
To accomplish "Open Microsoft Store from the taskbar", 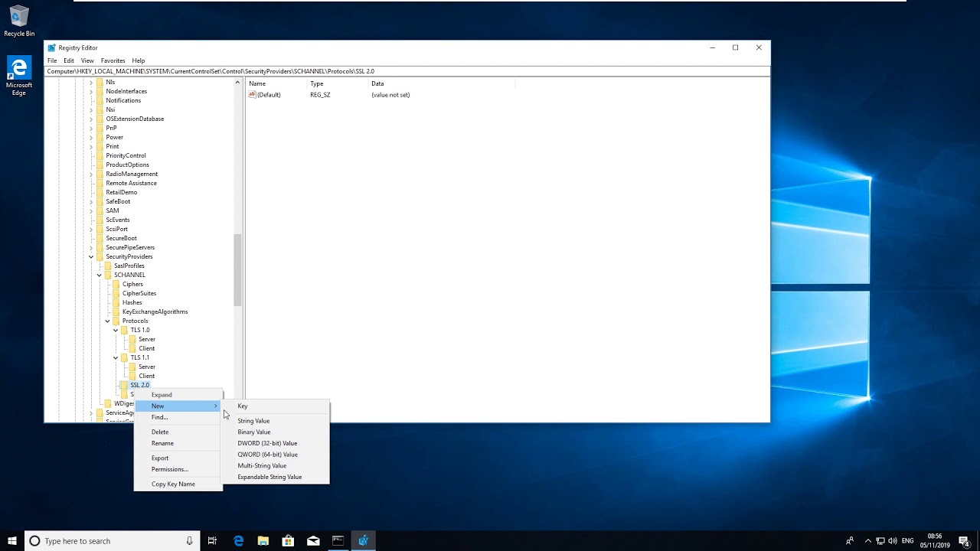I will pyautogui.click(x=288, y=541).
